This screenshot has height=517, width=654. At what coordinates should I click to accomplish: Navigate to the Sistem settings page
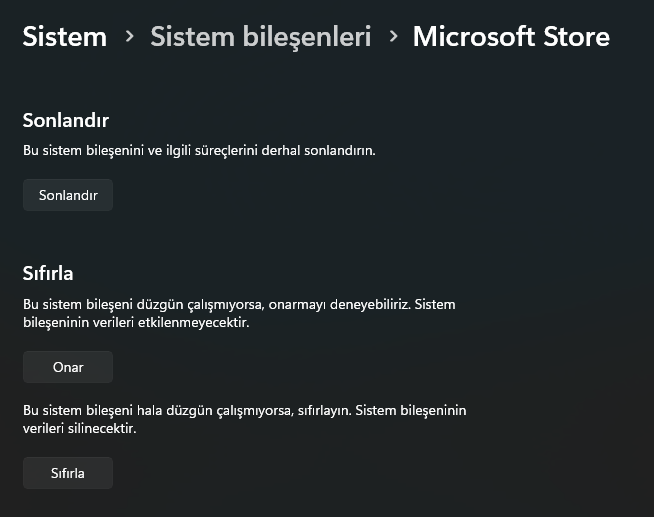click(x=64, y=37)
